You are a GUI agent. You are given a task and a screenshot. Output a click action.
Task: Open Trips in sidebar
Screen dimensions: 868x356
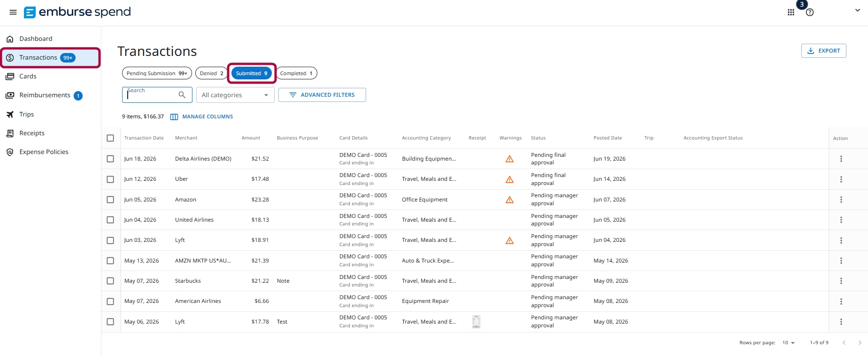[x=26, y=114]
